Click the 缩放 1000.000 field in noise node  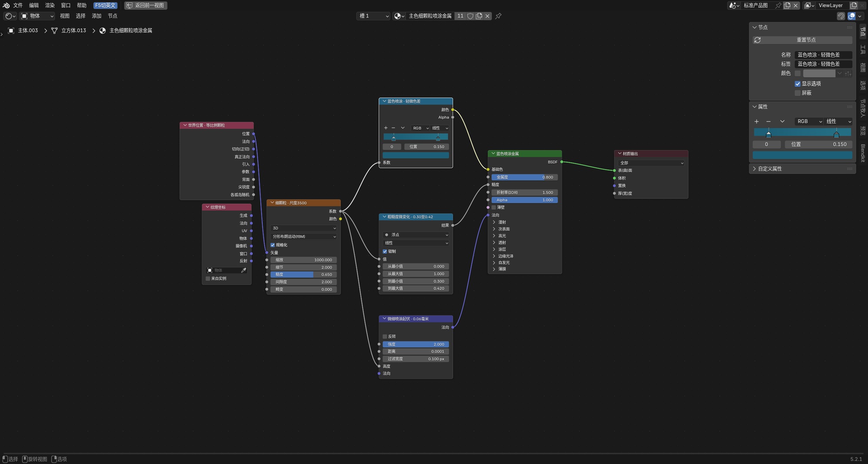303,260
